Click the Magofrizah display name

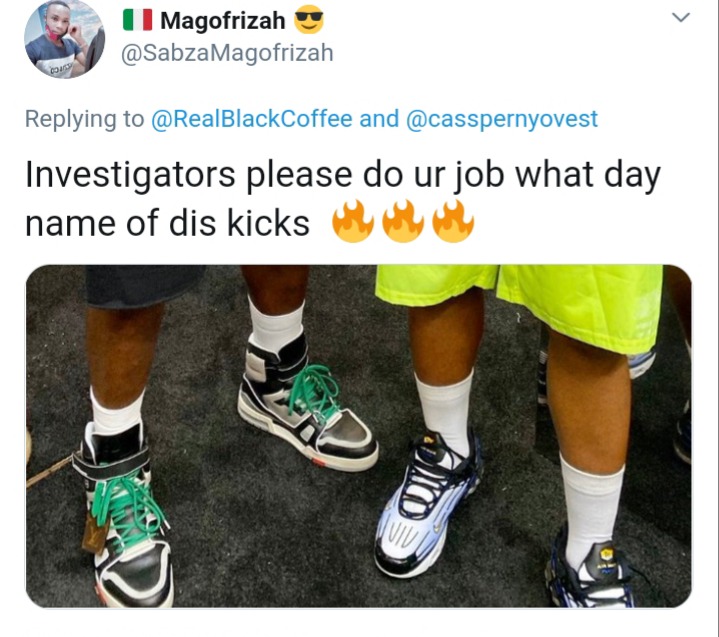coord(223,21)
